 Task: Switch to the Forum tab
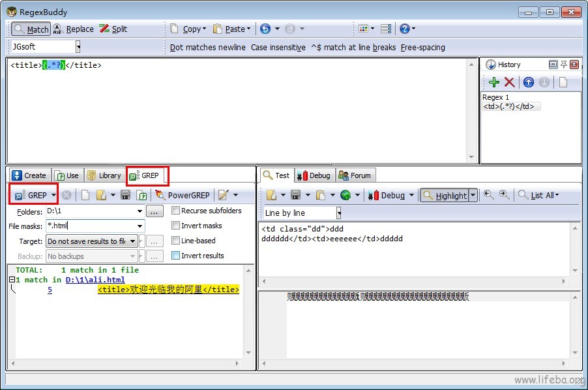tap(355, 175)
